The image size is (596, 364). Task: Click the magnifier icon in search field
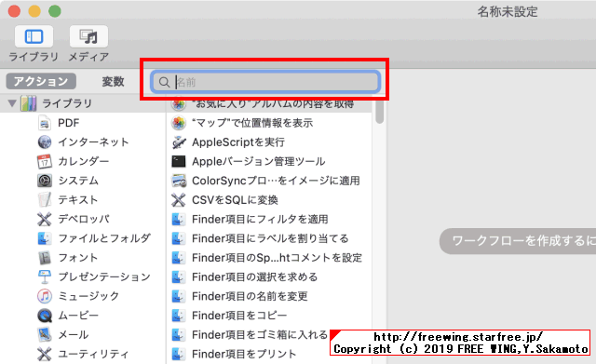164,82
